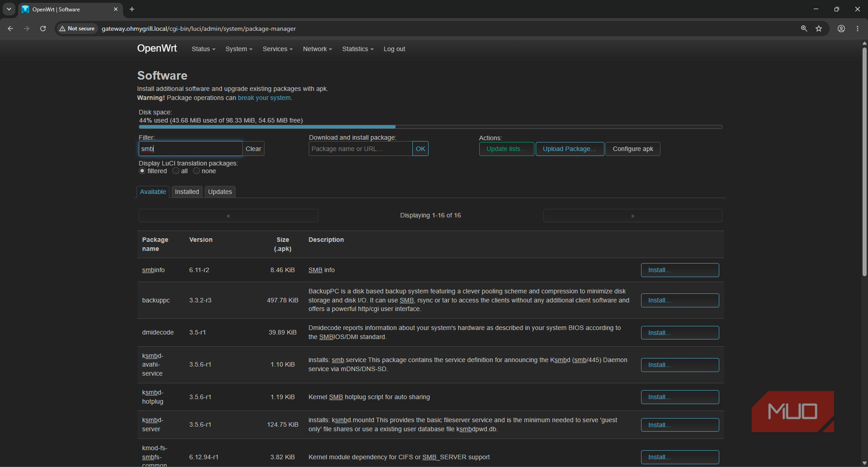Click Update lists button
Image resolution: width=868 pixels, height=467 pixels.
506,149
